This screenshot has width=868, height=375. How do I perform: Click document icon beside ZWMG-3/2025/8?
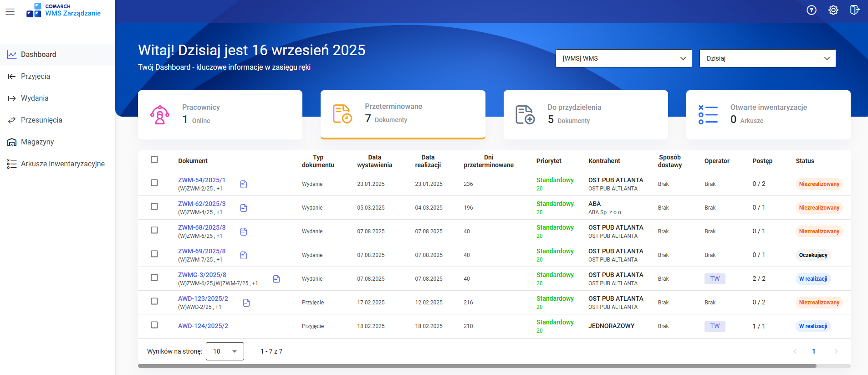276,279
